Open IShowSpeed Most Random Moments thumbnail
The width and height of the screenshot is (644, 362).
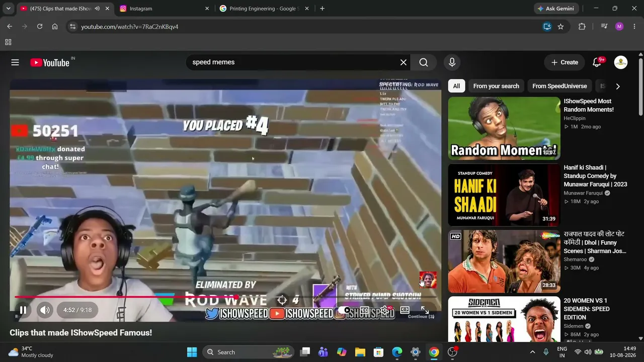coord(504,128)
